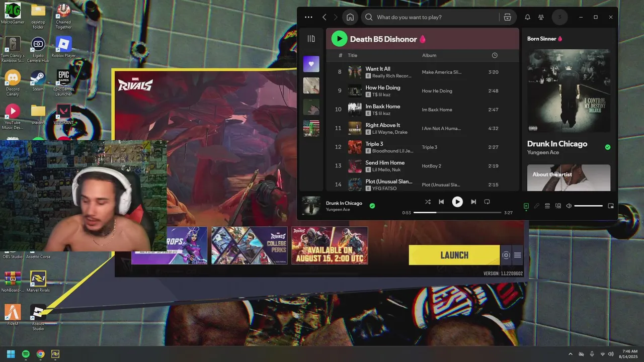The image size is (644, 362).
Task: Open artist link "YFG FATSO"
Action: [384, 189]
